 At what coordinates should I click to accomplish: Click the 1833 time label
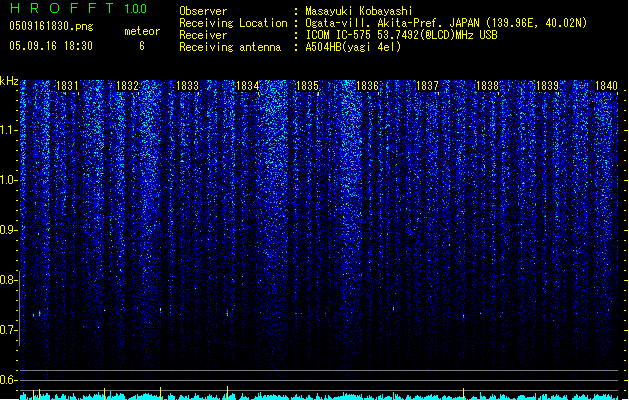(187, 86)
